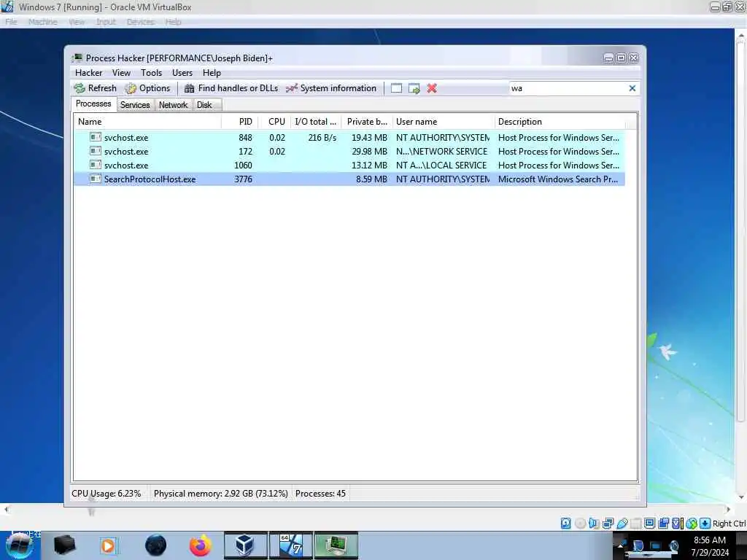Click 'NT A...\LOCAL SERVICE' user name cell
Screen dimensions: 747x560
click(x=441, y=166)
